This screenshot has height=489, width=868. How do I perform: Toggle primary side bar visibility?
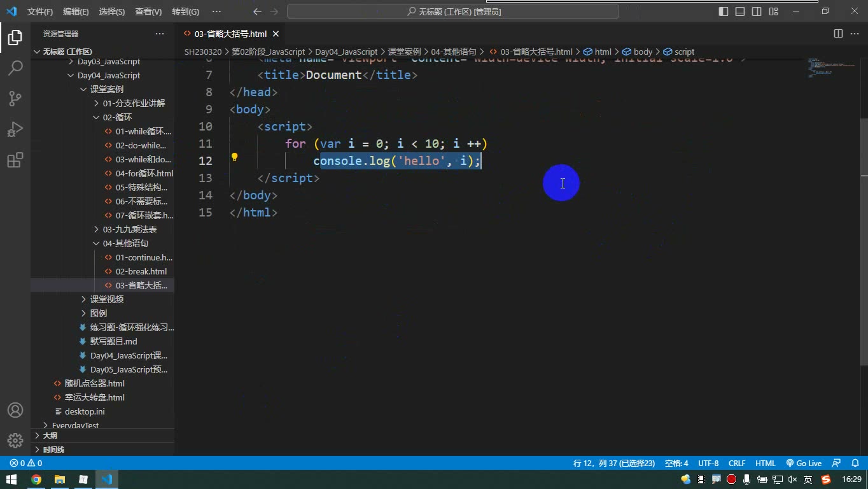click(x=724, y=11)
